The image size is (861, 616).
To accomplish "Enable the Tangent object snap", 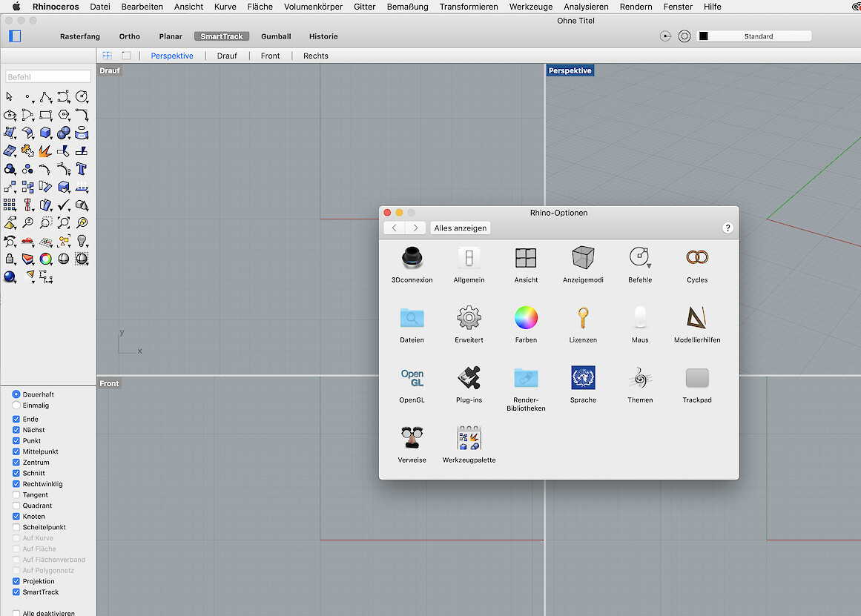I will point(16,494).
